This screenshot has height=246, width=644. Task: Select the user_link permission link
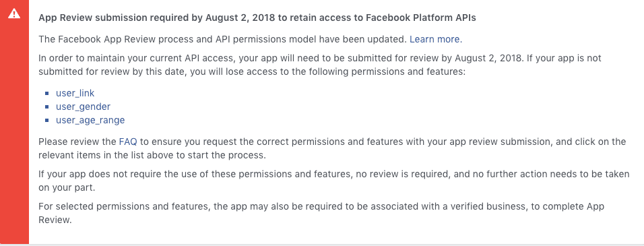pyautogui.click(x=75, y=93)
